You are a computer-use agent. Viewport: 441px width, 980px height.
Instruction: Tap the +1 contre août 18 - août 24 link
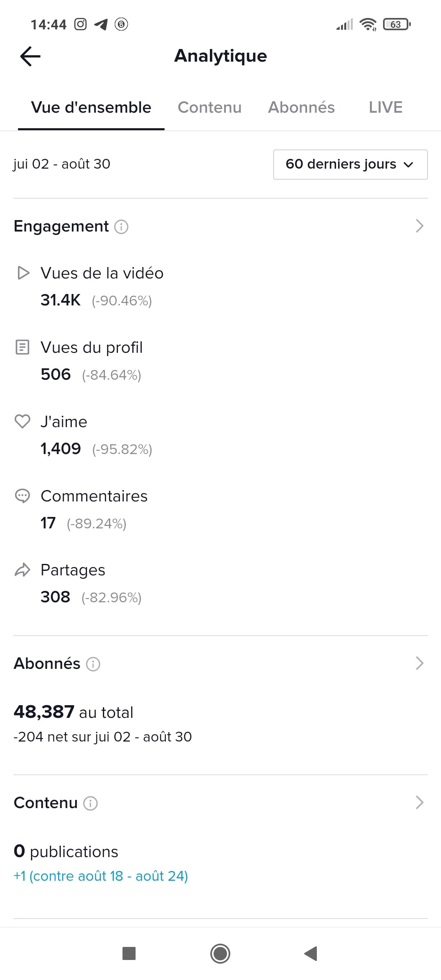tap(101, 876)
